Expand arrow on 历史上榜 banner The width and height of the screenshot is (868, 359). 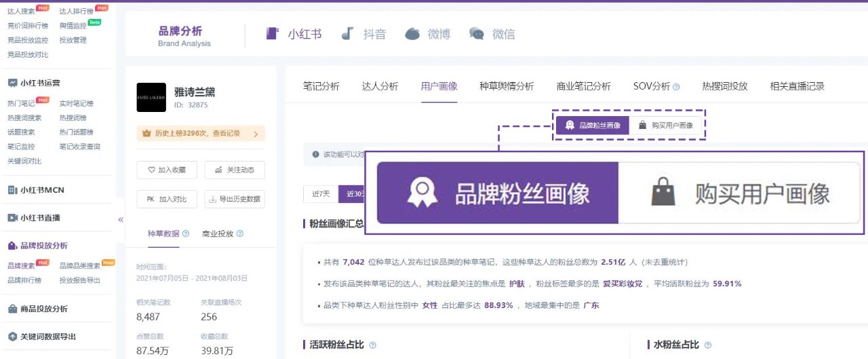pos(256,134)
